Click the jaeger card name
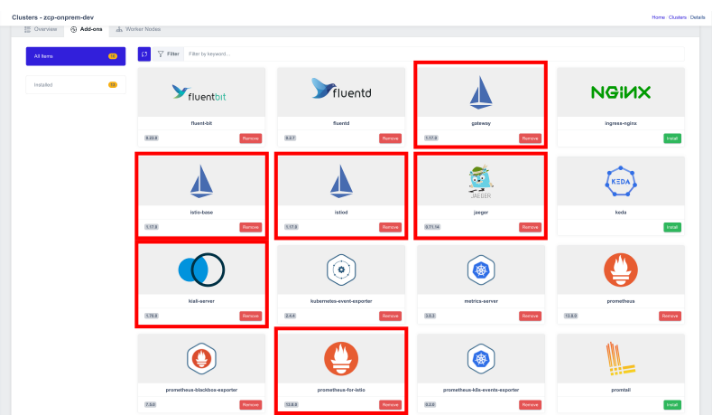This screenshot has width=714, height=416. pos(481,213)
